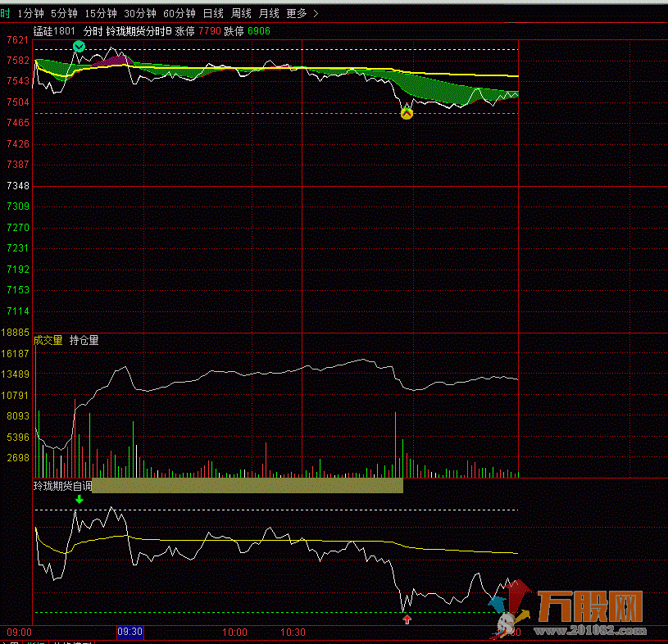The image size is (668, 644).
Task: Click the 锰硅1801 contract name
Action: point(54,31)
